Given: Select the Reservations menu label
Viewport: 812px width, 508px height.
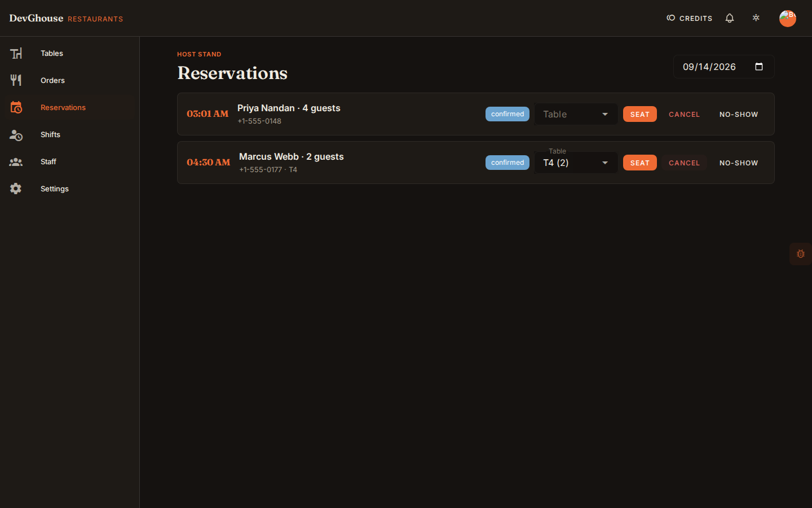Looking at the screenshot, I should click(x=63, y=107).
